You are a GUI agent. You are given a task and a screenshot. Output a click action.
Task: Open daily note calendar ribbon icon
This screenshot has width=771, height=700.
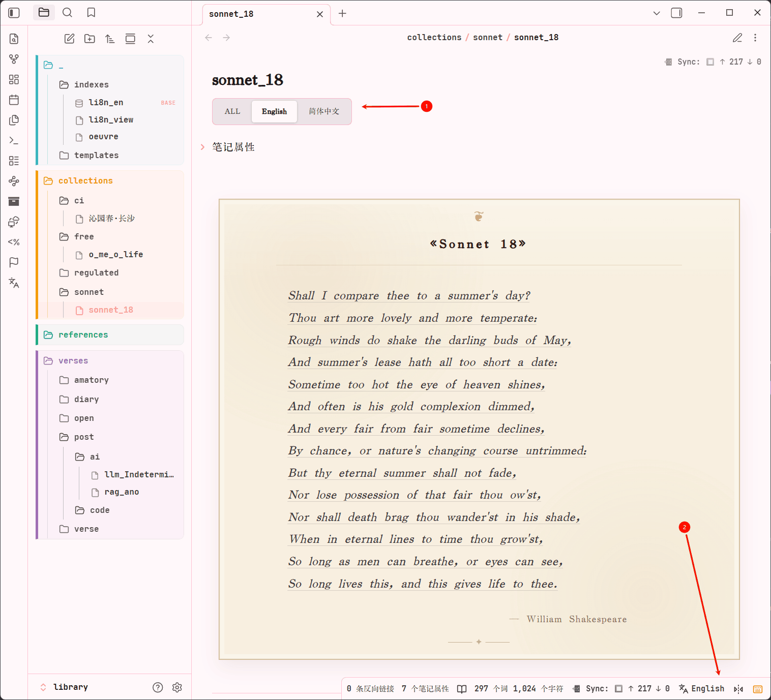tap(14, 100)
